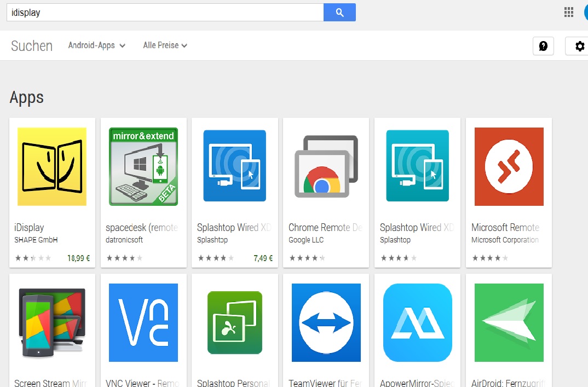Open the VNC Viewer - Remote title
This screenshot has height=387, width=588.
click(x=142, y=383)
